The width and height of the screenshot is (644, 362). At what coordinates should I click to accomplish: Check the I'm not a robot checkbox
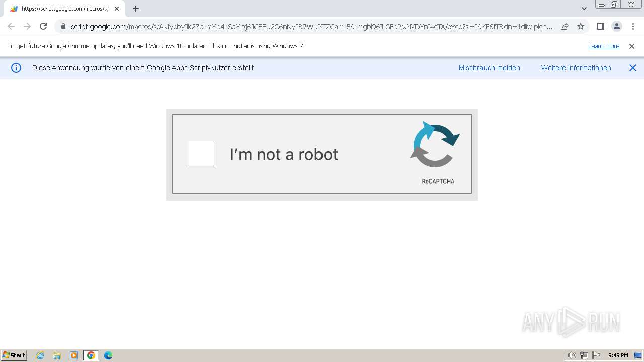pos(201,153)
